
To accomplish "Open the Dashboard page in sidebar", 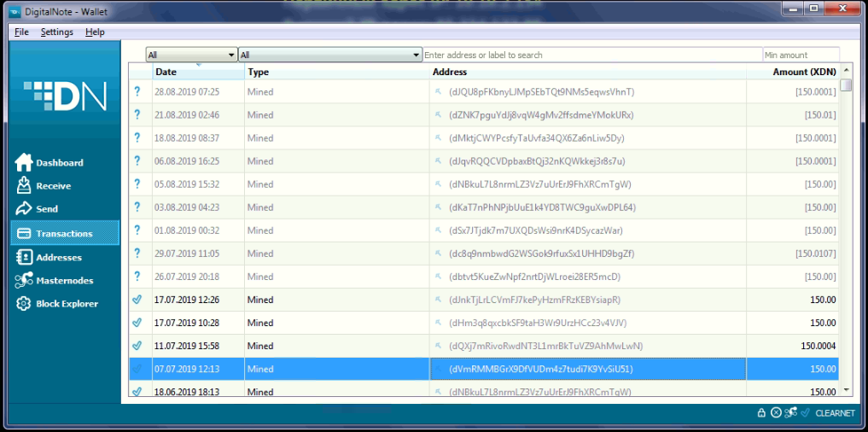I will click(x=50, y=163).
